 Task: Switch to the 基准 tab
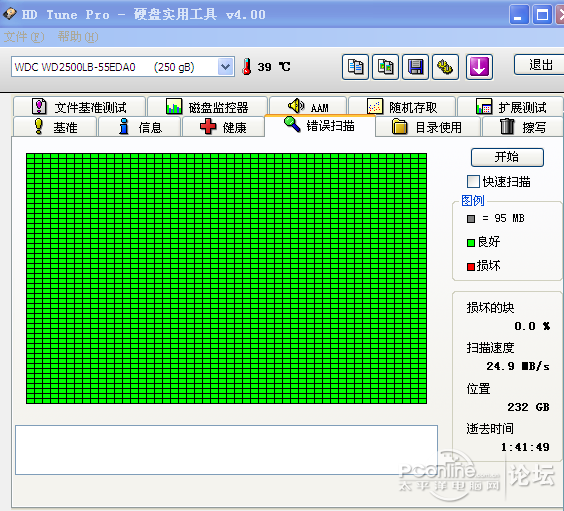(x=55, y=127)
